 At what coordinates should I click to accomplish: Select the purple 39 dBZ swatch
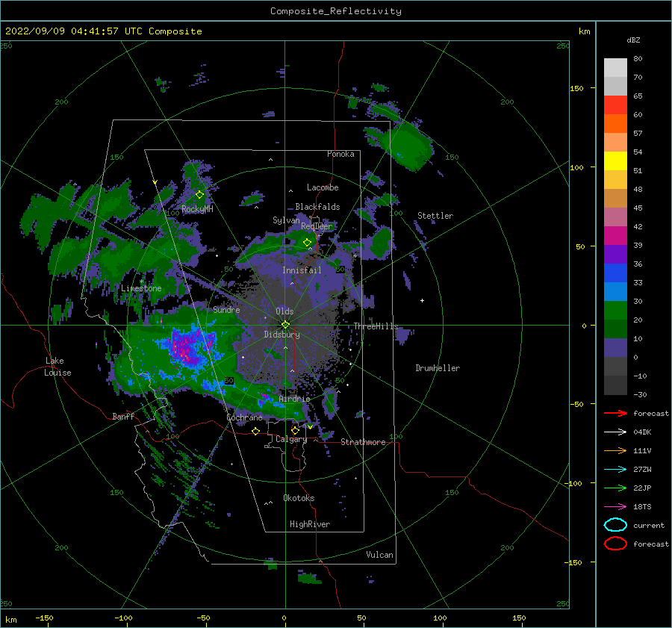click(615, 254)
